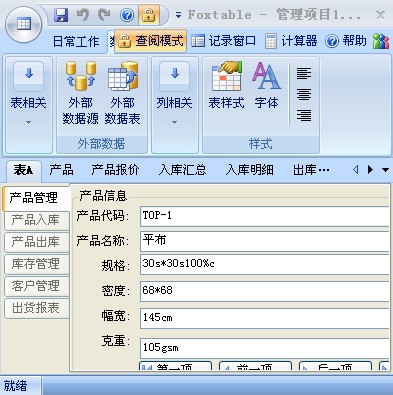Click the 克重 field containing 105gsm
Viewport: 393px width, 395px height.
pos(265,348)
